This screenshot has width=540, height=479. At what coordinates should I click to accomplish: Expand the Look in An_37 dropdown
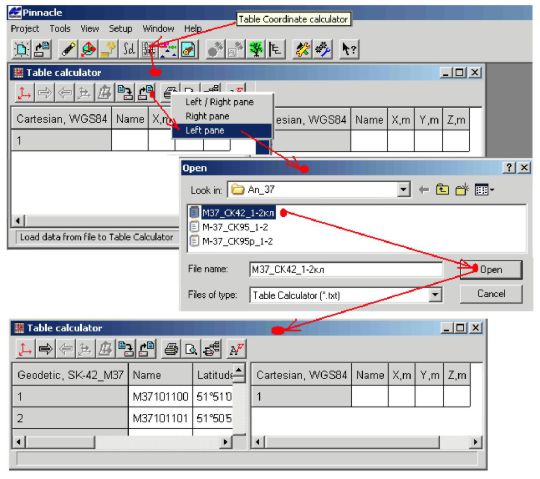pyautogui.click(x=403, y=189)
